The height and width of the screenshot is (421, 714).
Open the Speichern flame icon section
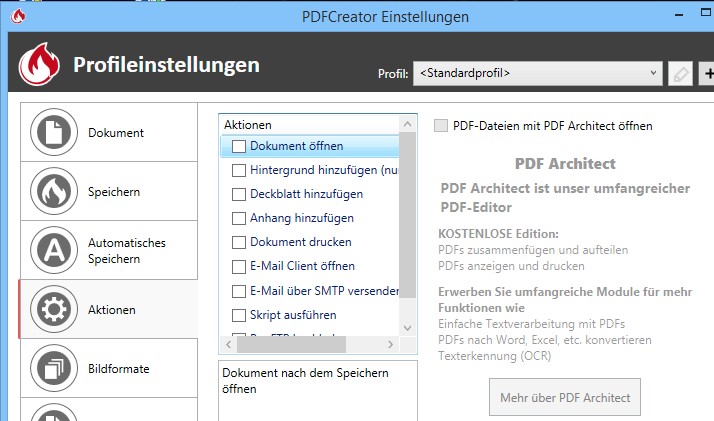tap(56, 191)
